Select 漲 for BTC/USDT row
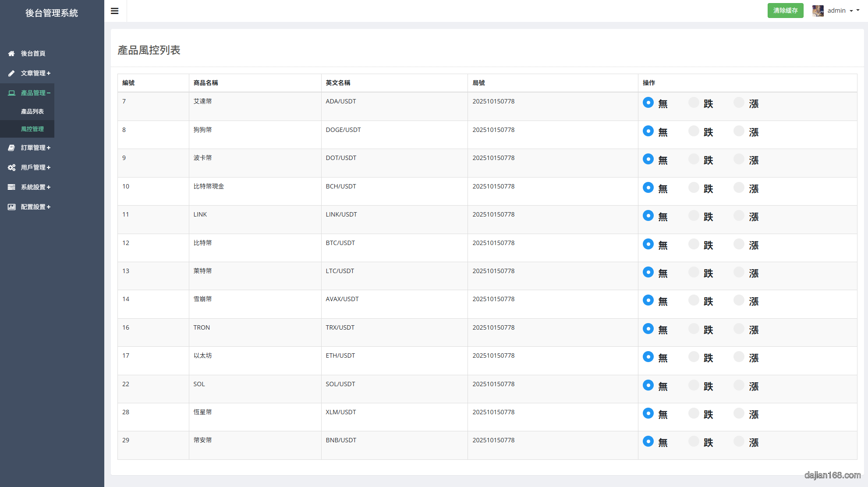The image size is (868, 487). click(739, 244)
